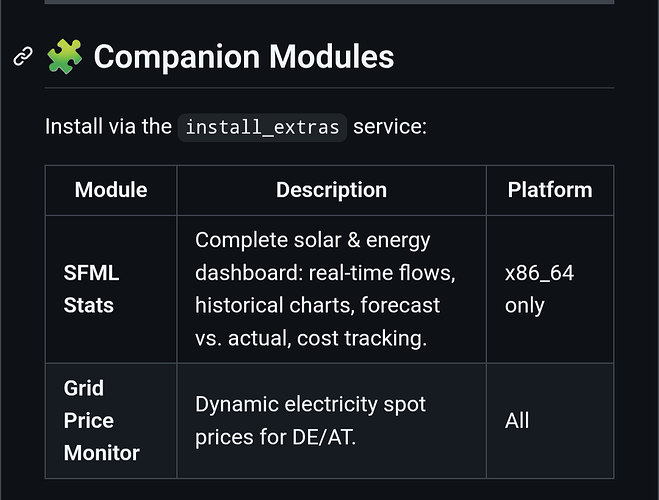Viewport: 659px width, 500px height.
Task: Click the green puzzle piece emoji
Action: click(64, 56)
